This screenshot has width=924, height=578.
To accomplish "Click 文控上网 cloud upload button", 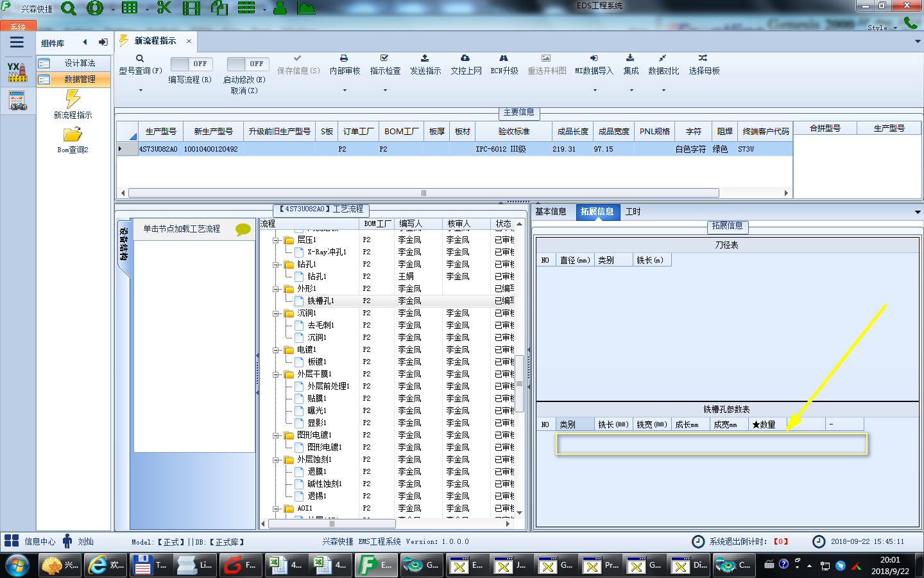I will (x=466, y=65).
